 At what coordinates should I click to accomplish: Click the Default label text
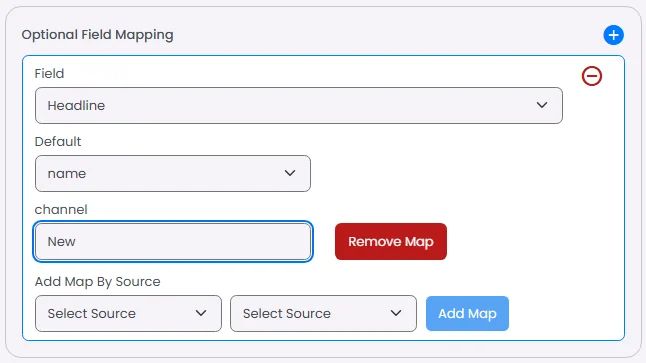coord(58,142)
